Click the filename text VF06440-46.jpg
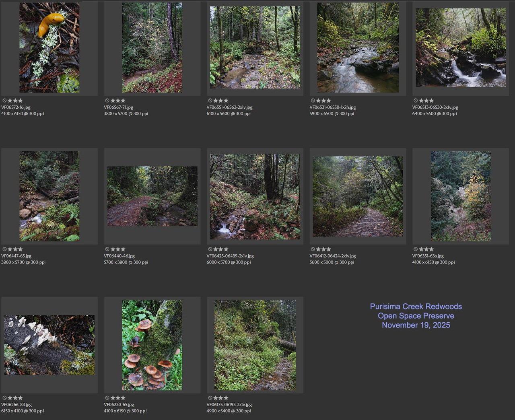The image size is (515, 420). coord(119,256)
